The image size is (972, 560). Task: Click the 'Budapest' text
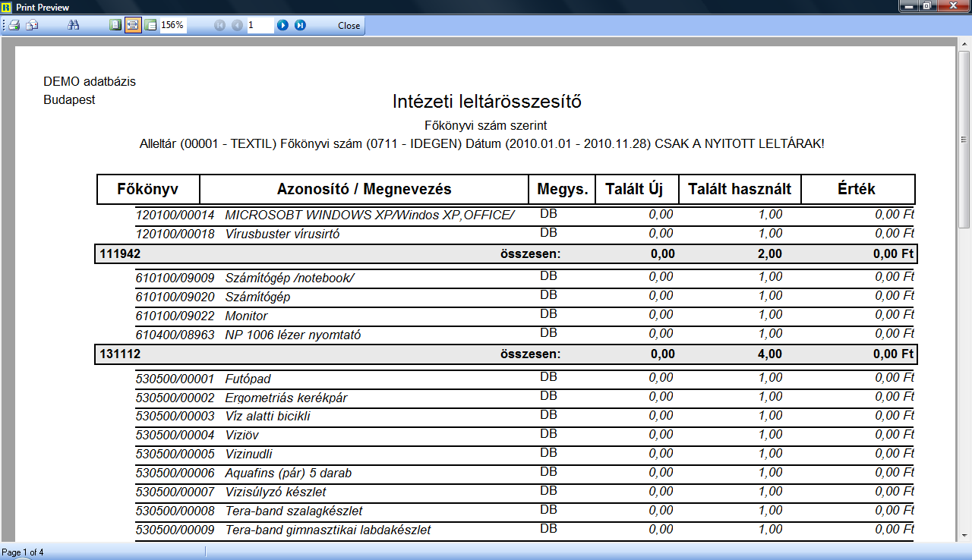pos(69,99)
